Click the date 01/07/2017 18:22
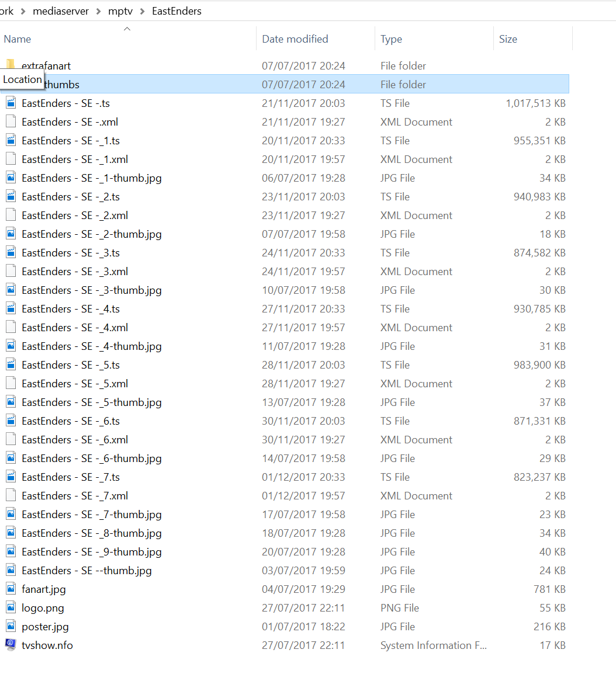 pyautogui.click(x=303, y=627)
